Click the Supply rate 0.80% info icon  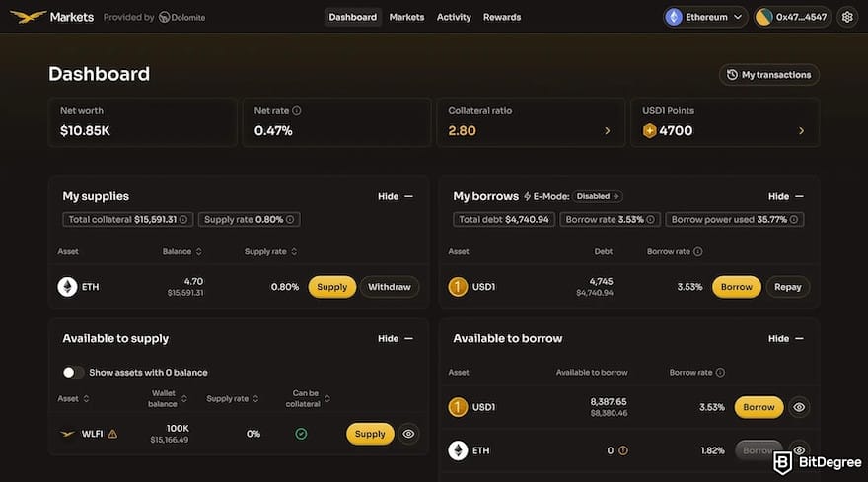pos(290,219)
